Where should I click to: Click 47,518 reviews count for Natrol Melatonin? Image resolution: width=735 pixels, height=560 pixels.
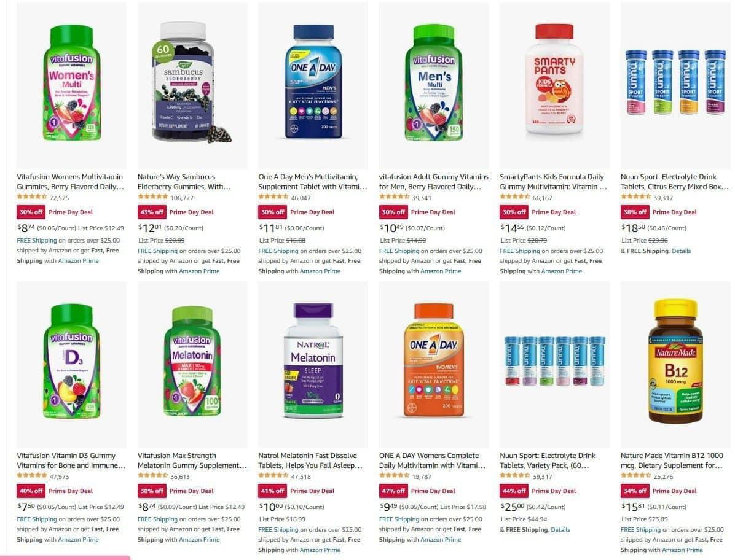click(301, 476)
